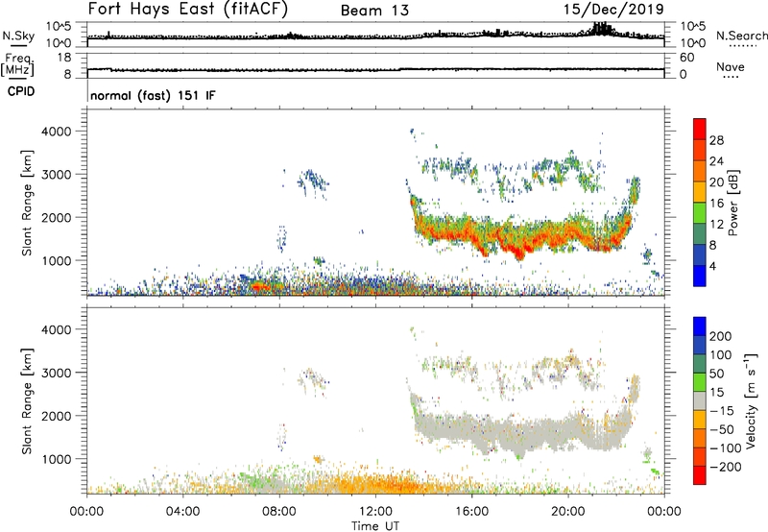Click the Velocity color bar
Screen dimensions: 768x532
(700, 400)
